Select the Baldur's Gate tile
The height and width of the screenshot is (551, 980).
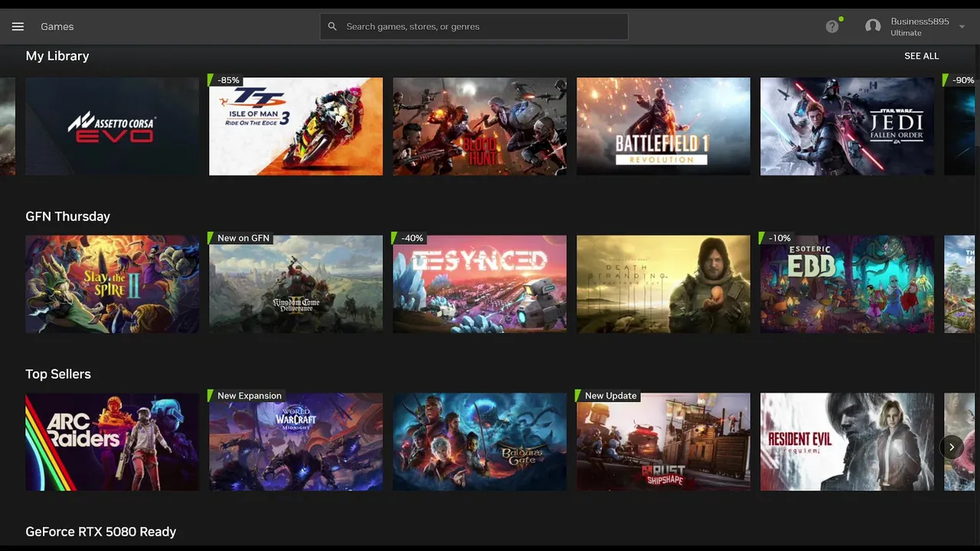tap(480, 442)
